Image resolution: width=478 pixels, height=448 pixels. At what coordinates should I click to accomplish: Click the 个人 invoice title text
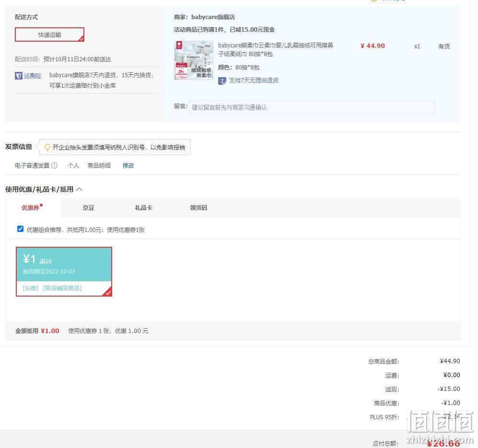point(73,165)
